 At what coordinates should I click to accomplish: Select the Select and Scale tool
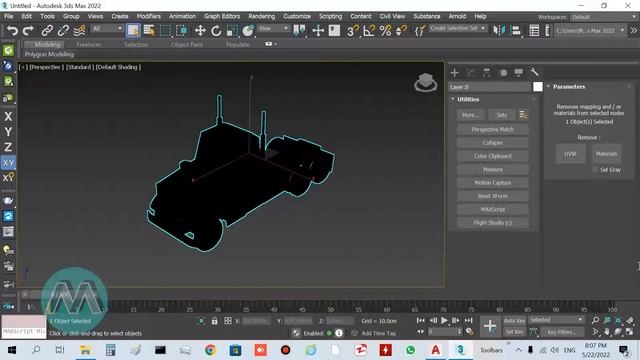click(232, 31)
